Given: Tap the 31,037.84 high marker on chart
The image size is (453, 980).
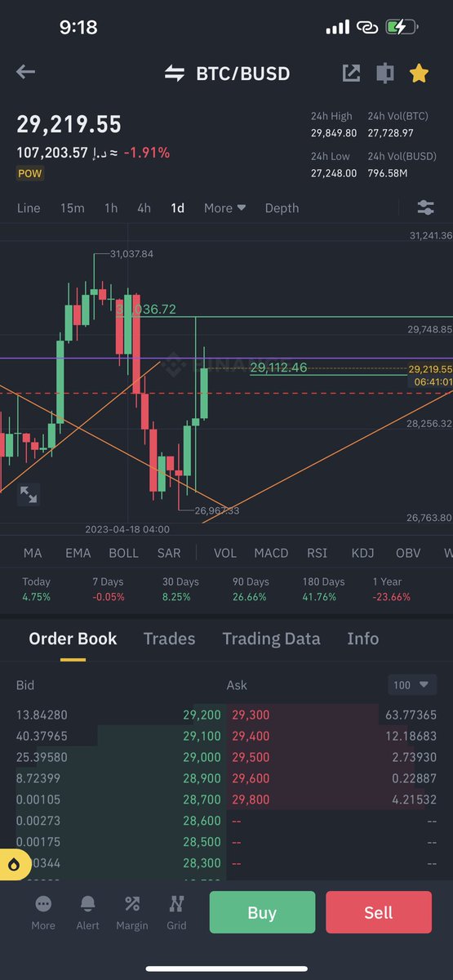Looking at the screenshot, I should (x=131, y=254).
